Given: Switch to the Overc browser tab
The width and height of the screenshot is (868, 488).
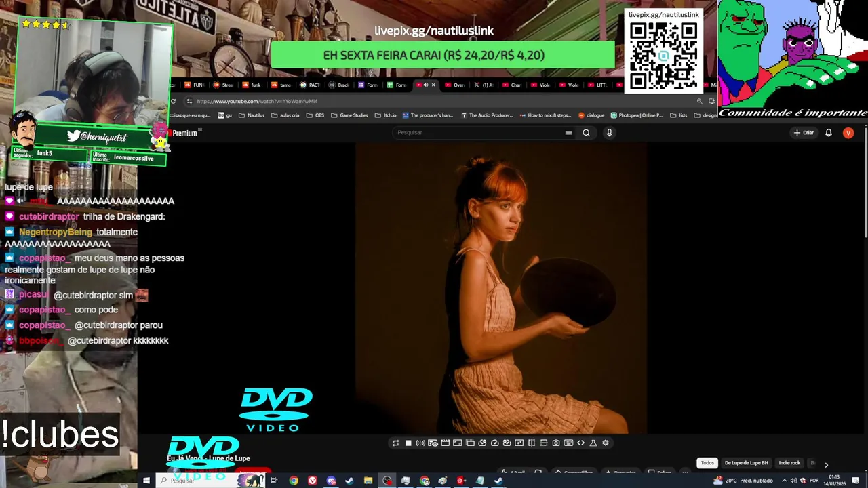Looking at the screenshot, I should (455, 85).
